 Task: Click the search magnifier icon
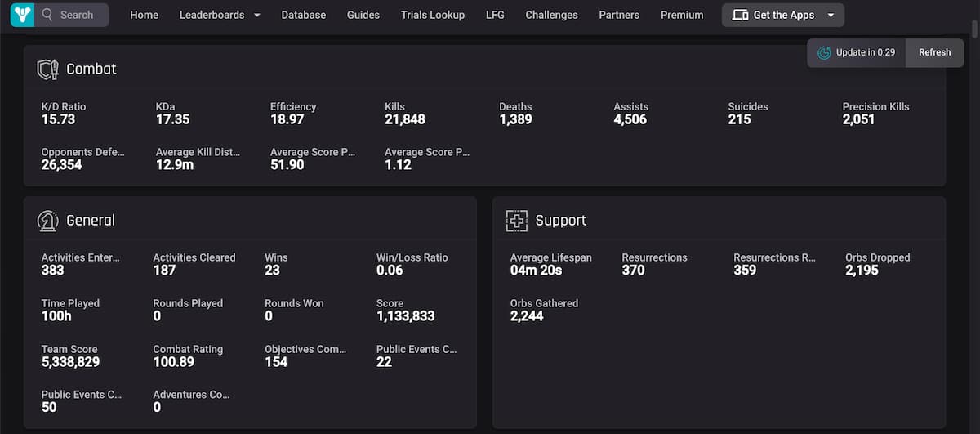coord(47,15)
